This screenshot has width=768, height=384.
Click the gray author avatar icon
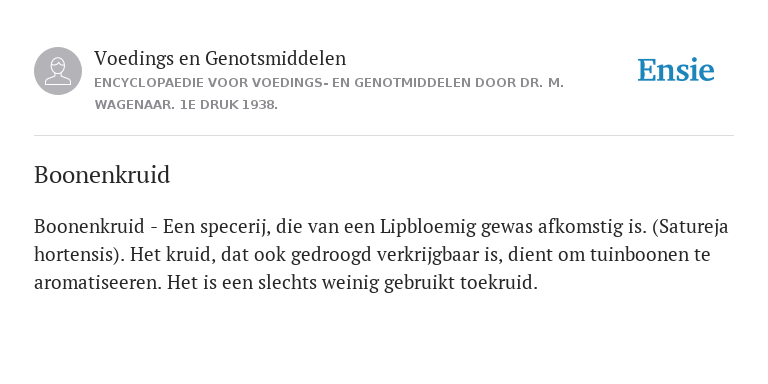[58, 71]
